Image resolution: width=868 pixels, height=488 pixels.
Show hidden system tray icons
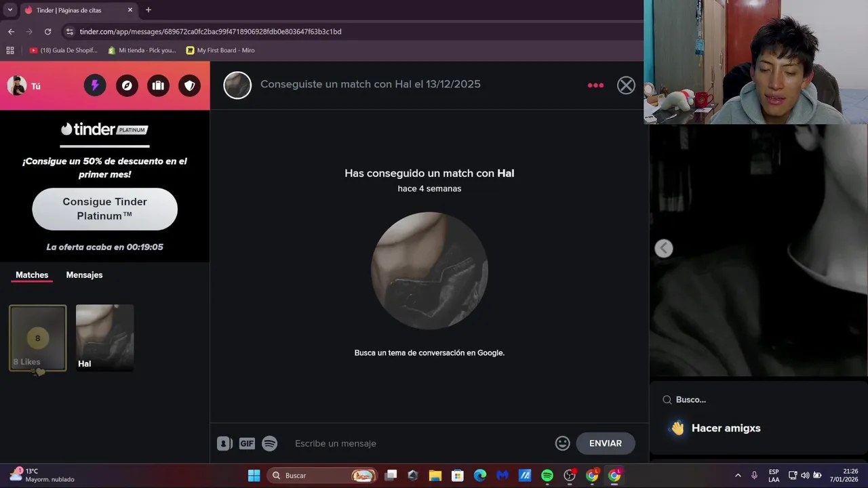(x=738, y=476)
